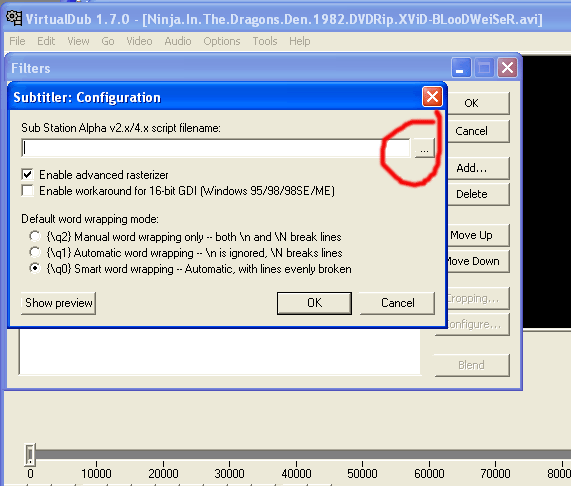Click the script filename text field
Image resolution: width=571 pixels, height=486 pixels.
pos(216,148)
